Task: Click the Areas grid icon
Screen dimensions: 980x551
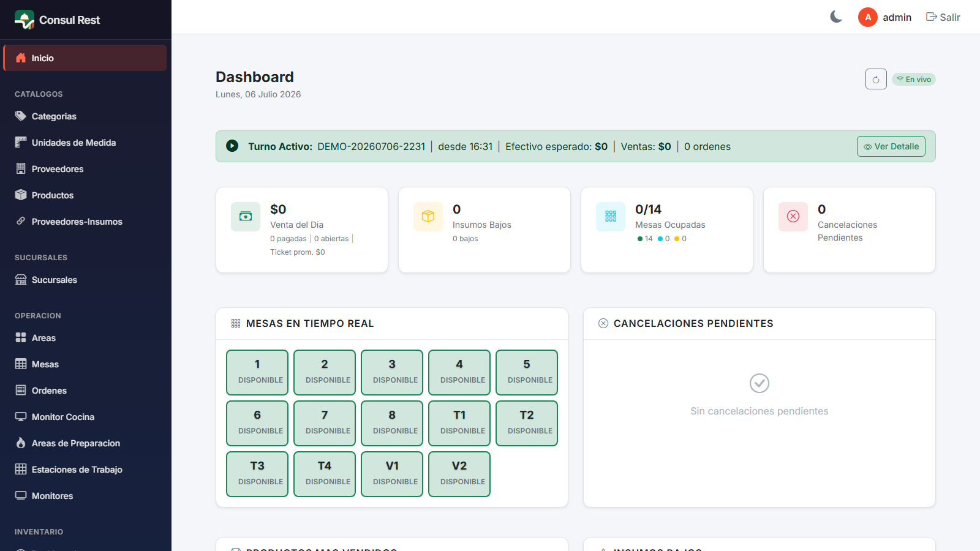Action: [x=21, y=337]
